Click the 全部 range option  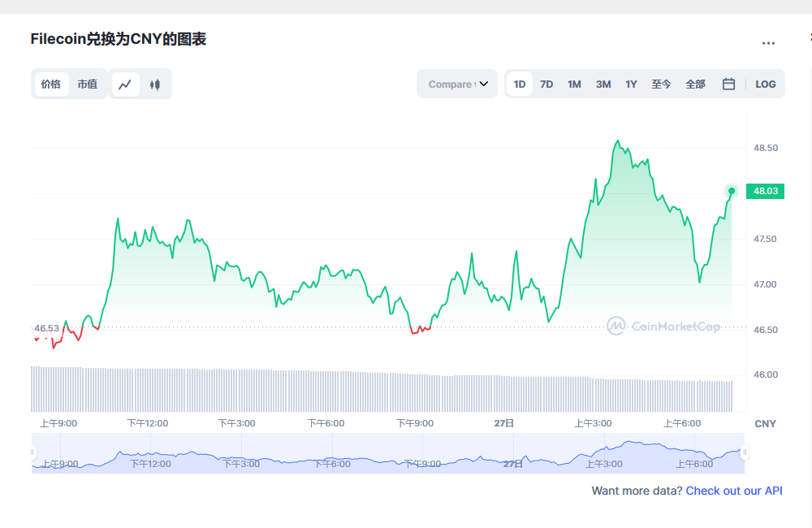[x=695, y=84]
